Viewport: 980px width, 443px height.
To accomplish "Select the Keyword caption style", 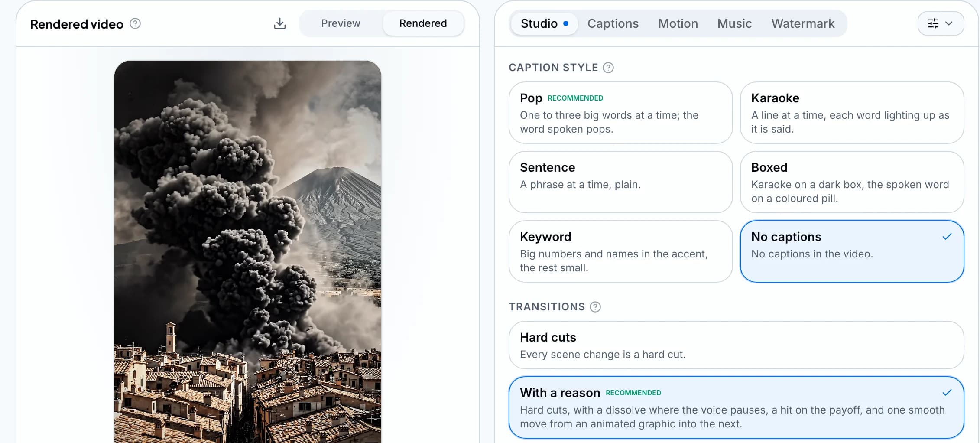I will pyautogui.click(x=620, y=251).
